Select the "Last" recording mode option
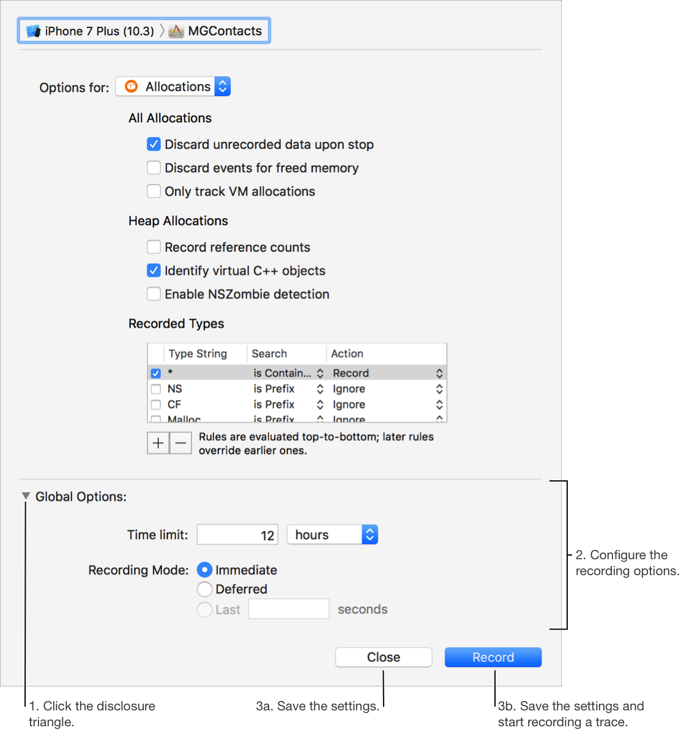Viewport: 700px width, 733px height. coord(204,609)
